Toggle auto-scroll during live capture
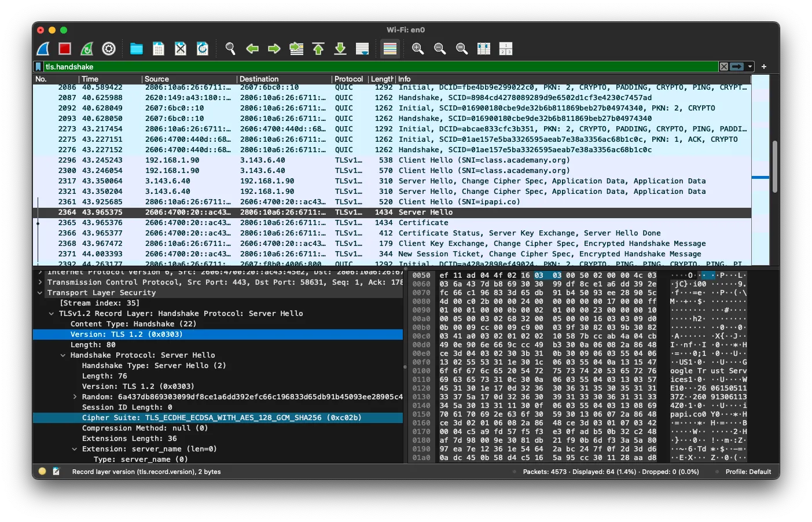 (362, 49)
